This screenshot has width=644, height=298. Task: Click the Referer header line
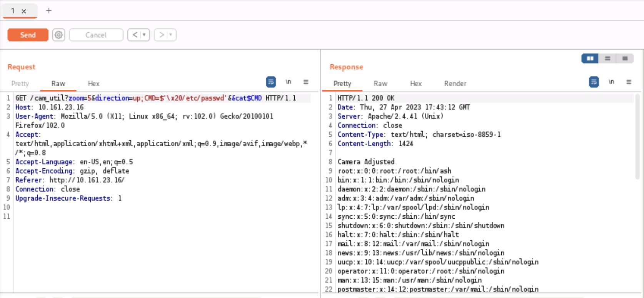70,180
